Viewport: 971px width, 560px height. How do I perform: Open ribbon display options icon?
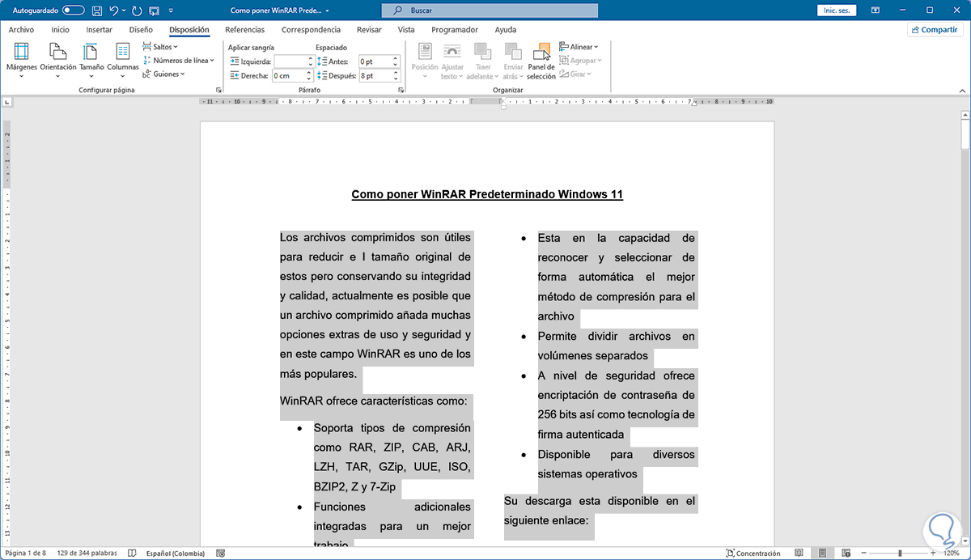pyautogui.click(x=876, y=11)
